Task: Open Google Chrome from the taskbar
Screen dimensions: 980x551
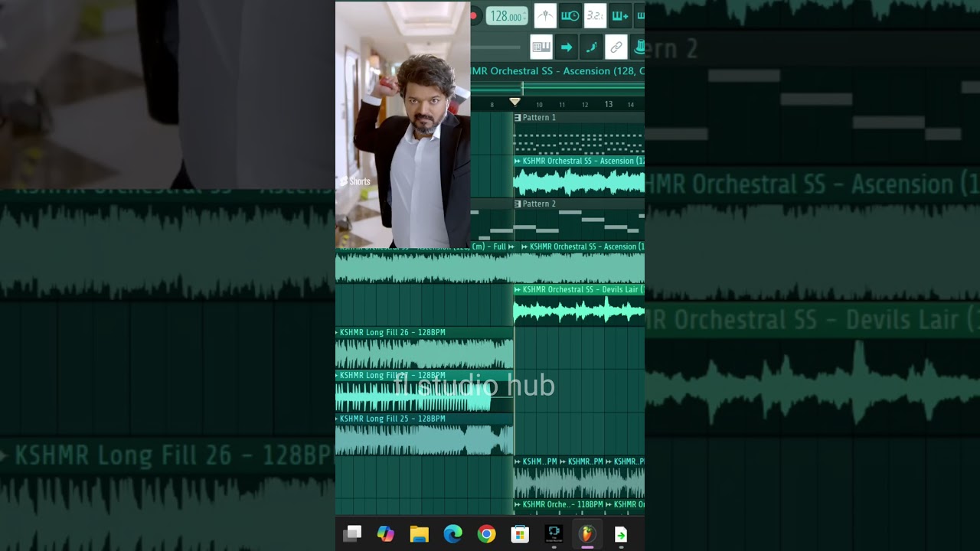Action: click(x=486, y=534)
